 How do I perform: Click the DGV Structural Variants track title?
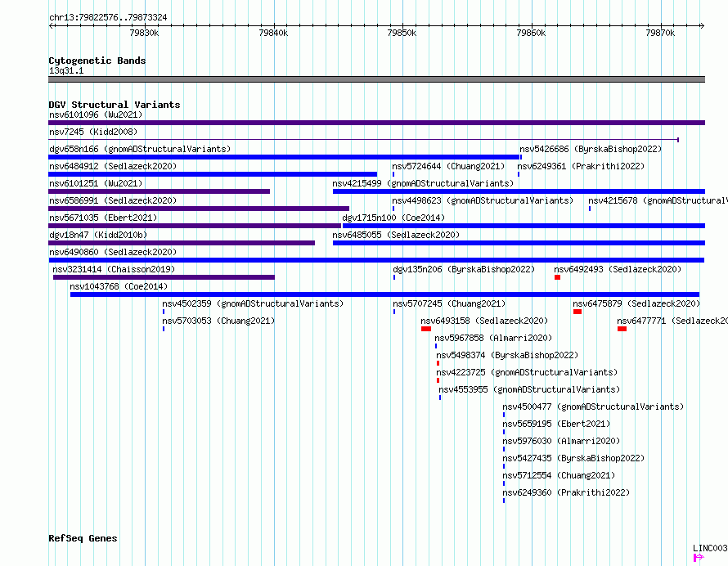coord(115,105)
